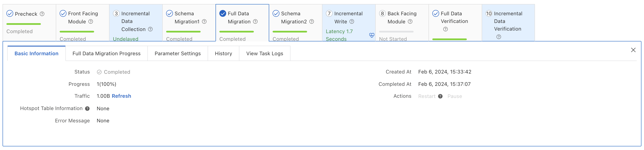The height and width of the screenshot is (150, 644).
Task: Click the help icon beside Front Facing Module
Action: click(91, 22)
